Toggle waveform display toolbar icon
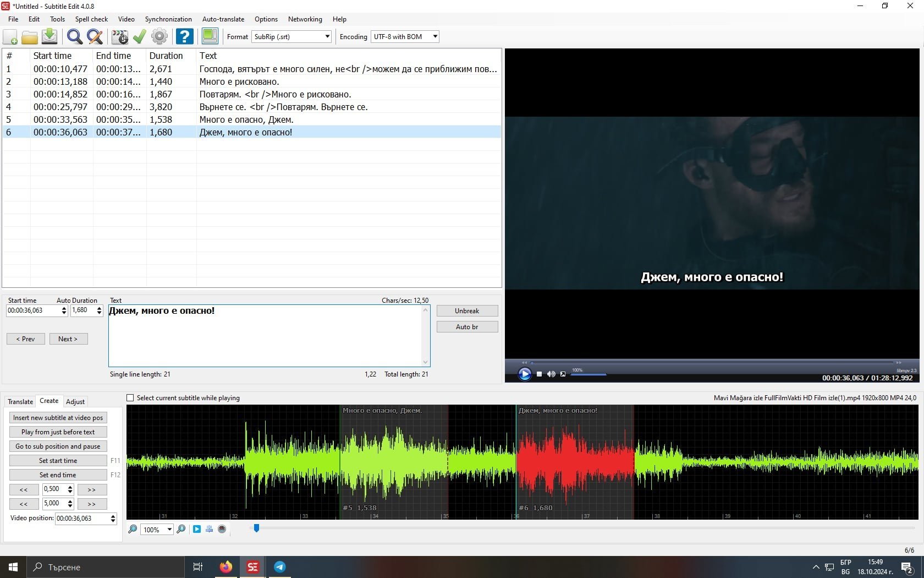924x578 pixels. [210, 37]
